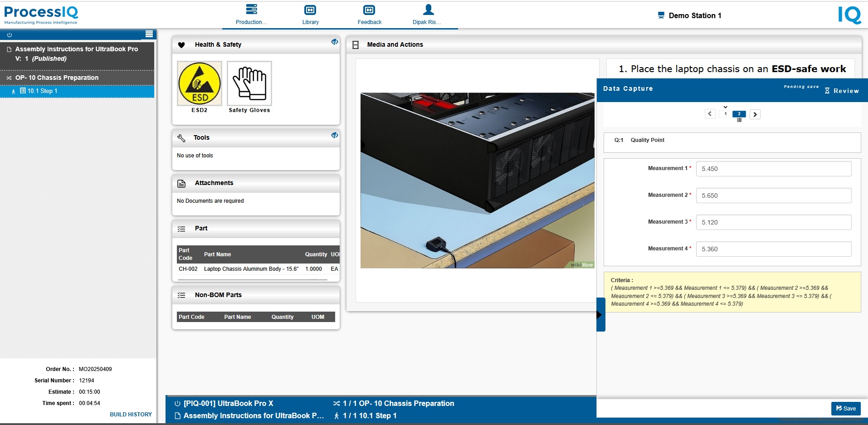Click the No Documents are required text
This screenshot has height=425, width=868.
210,201
